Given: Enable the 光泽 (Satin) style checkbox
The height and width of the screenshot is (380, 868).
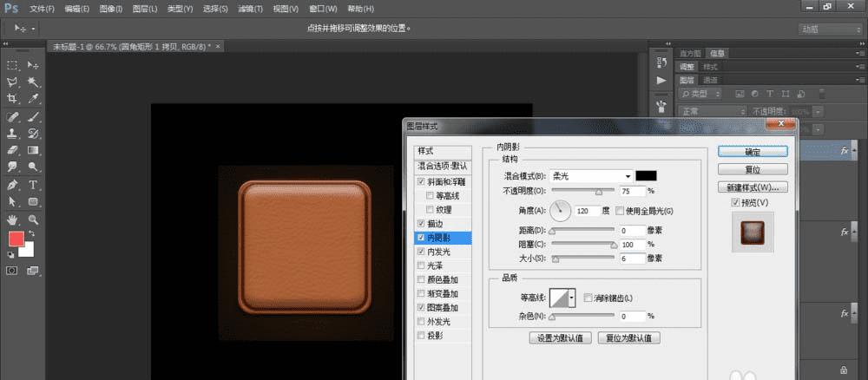Looking at the screenshot, I should click(422, 265).
